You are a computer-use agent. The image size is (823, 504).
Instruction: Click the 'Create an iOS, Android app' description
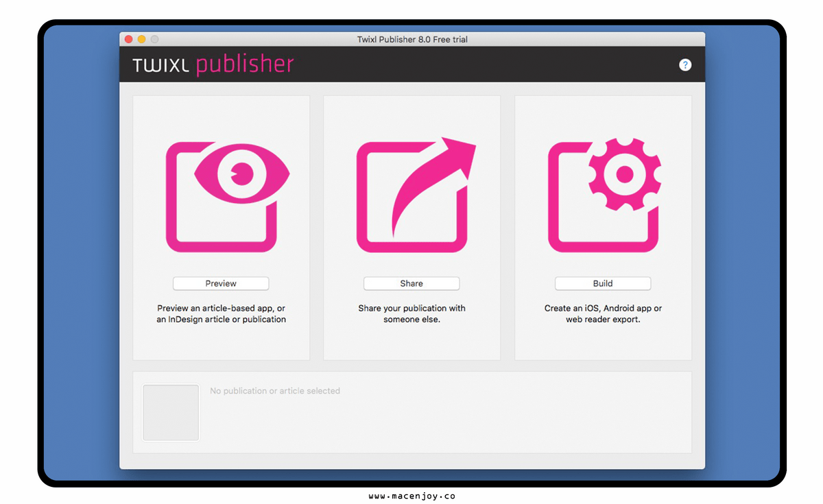[x=604, y=314]
